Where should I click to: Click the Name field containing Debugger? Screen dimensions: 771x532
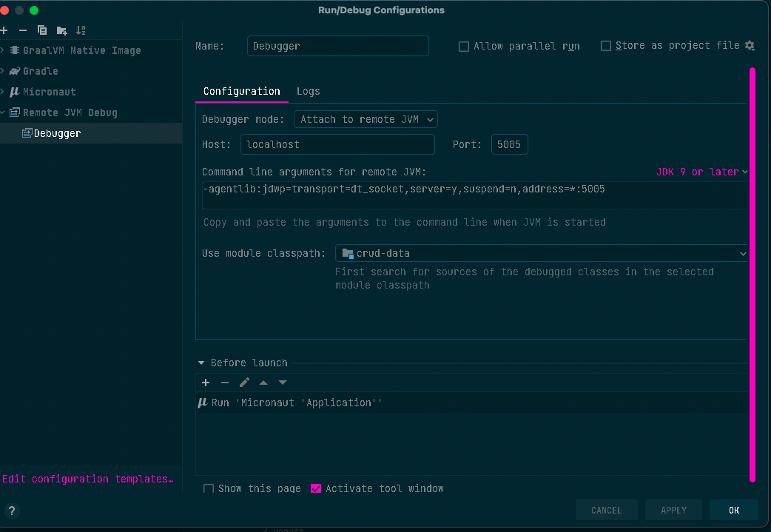tap(338, 46)
